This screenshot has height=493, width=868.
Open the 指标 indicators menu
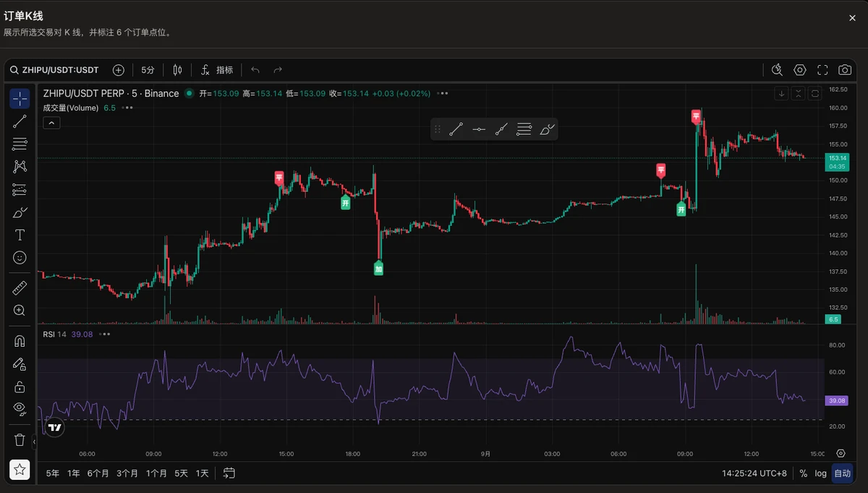click(x=217, y=70)
